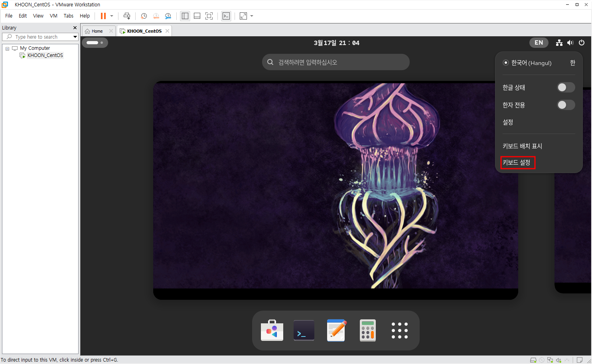
Task: Close the Library panel
Action: [75, 28]
